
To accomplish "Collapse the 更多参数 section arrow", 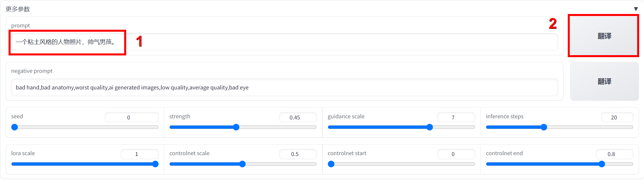I will 636,9.
